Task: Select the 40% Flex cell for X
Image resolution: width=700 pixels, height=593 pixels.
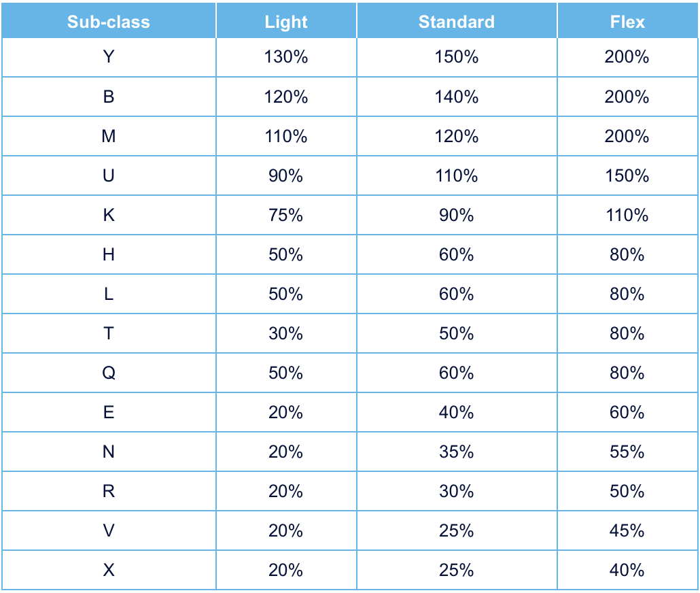Action: pyautogui.click(x=627, y=570)
